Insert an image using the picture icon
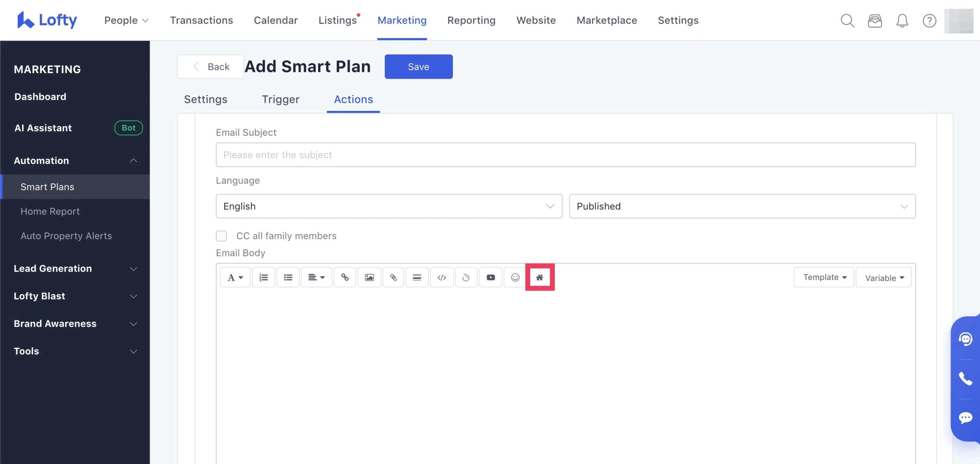This screenshot has height=464, width=980. click(369, 277)
